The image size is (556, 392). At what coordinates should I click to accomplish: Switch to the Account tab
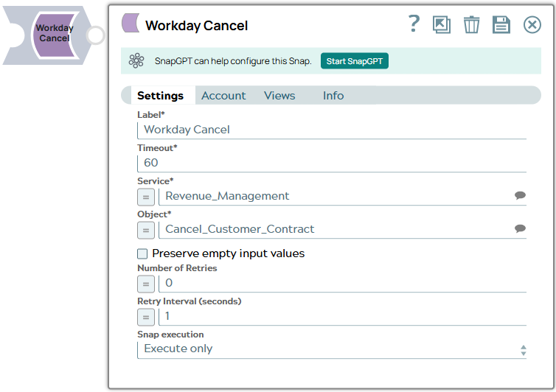click(223, 96)
